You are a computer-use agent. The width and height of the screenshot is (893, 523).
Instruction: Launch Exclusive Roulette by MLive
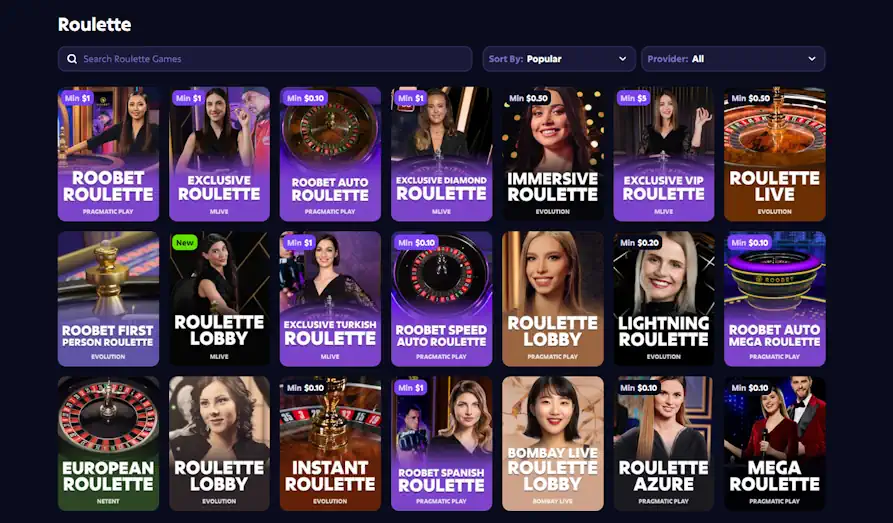click(219, 154)
